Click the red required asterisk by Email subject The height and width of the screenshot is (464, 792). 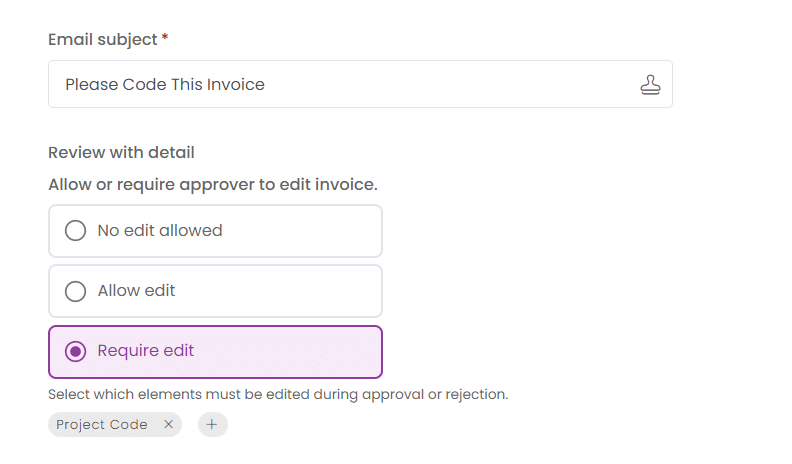165,37
